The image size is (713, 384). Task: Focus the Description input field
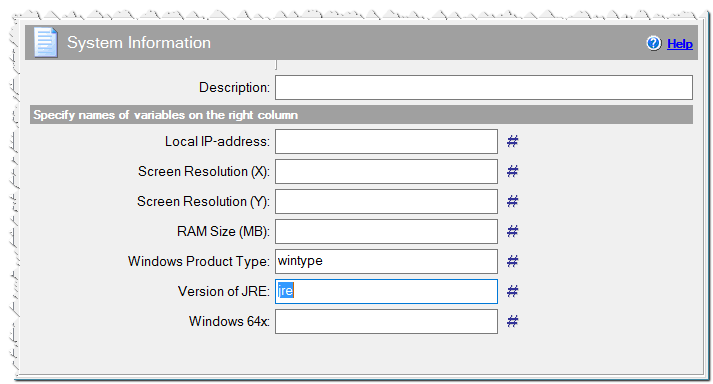pos(484,87)
